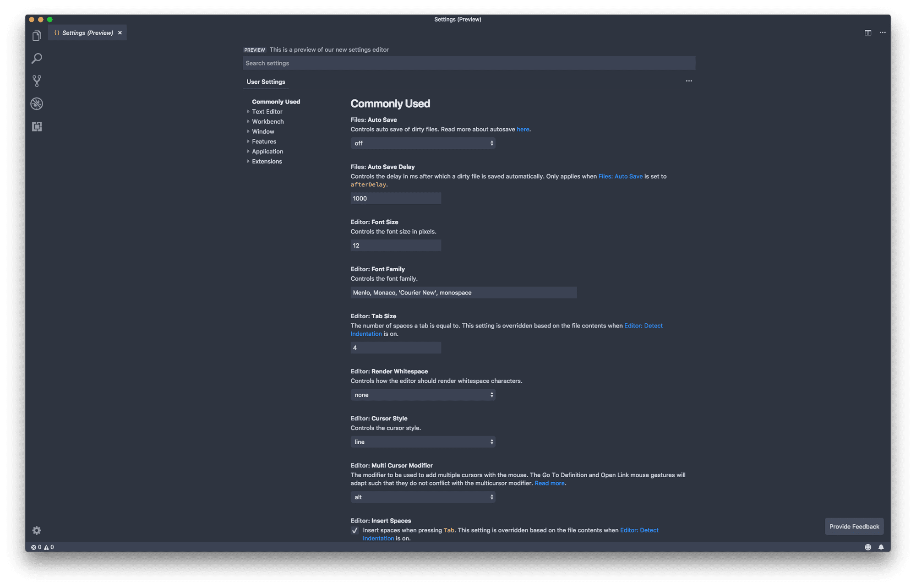Toggle the Insert Spaces checkbox
This screenshot has height=588, width=916.
pyautogui.click(x=355, y=530)
